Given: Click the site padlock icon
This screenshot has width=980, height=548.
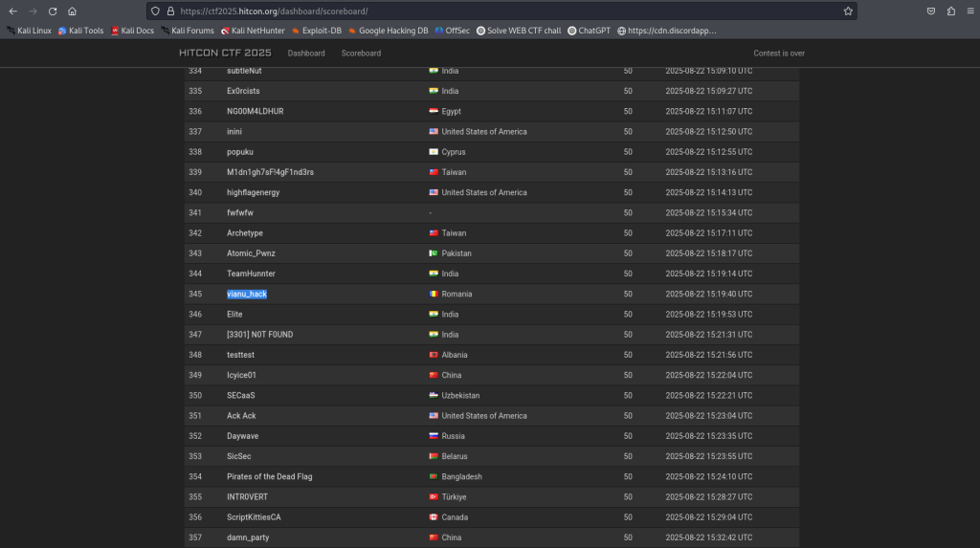Looking at the screenshot, I should tap(170, 11).
